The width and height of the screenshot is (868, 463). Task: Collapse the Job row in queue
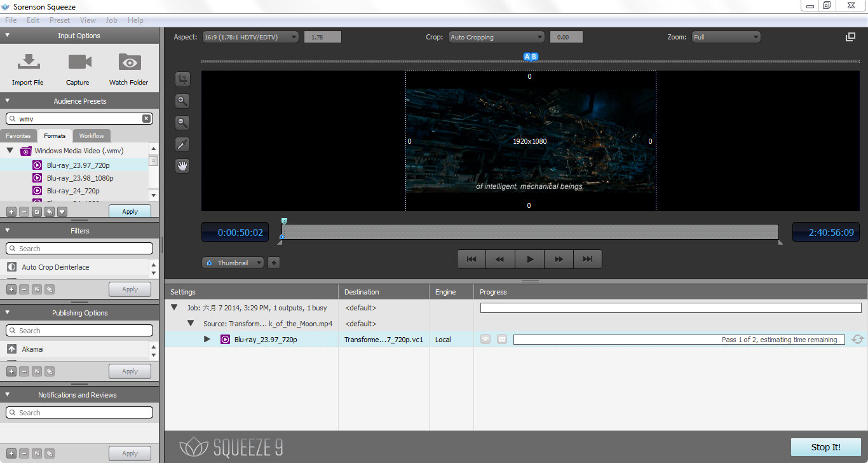(x=174, y=307)
